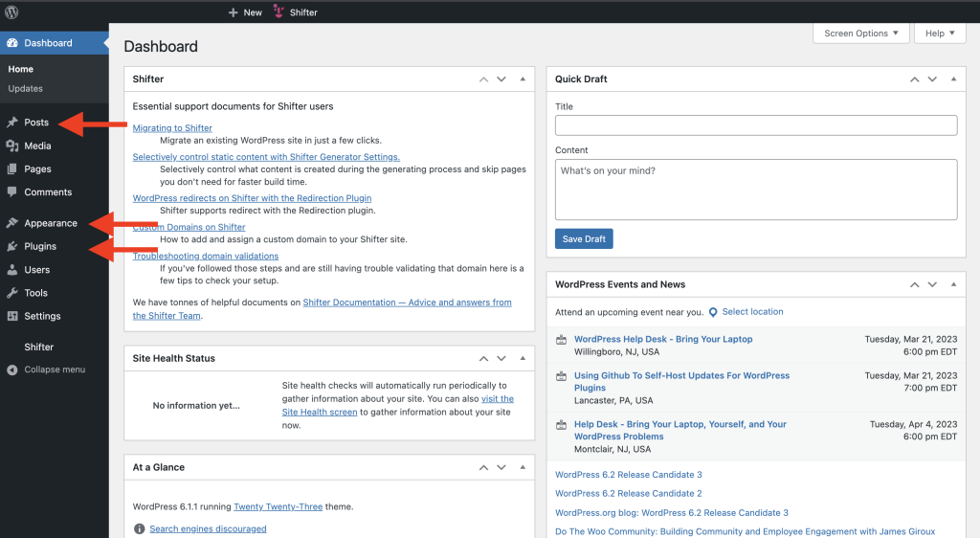This screenshot has height=538, width=980.
Task: Move Site Health Status panel up
Action: 483,359
